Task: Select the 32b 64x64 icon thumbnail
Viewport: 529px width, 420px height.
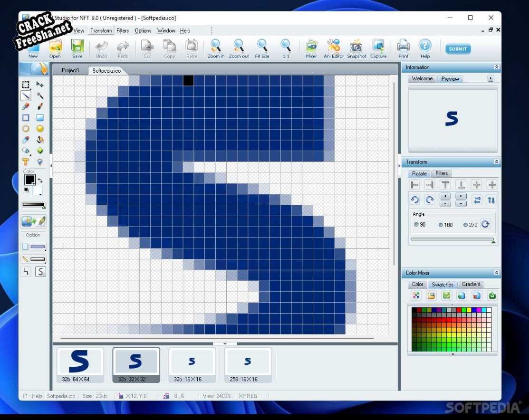Action: [x=79, y=364]
